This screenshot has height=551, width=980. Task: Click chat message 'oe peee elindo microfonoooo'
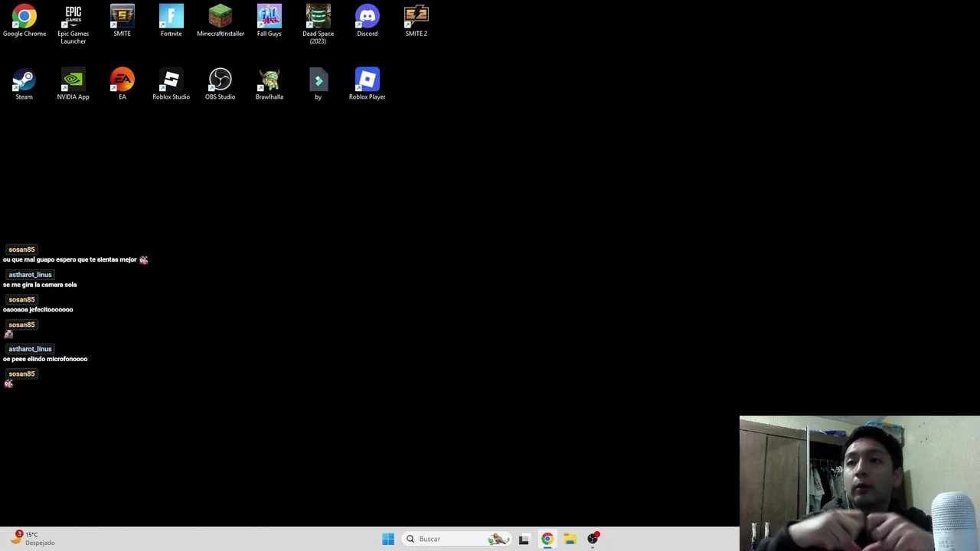(45, 359)
